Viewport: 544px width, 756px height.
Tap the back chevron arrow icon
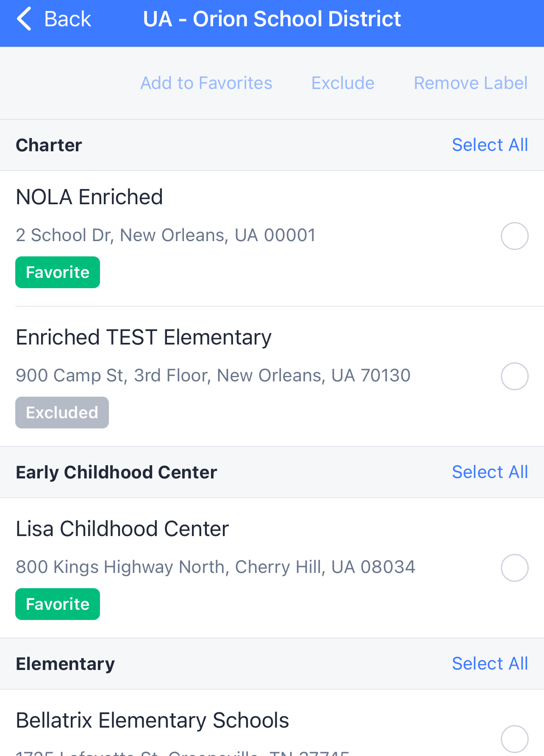(x=24, y=19)
